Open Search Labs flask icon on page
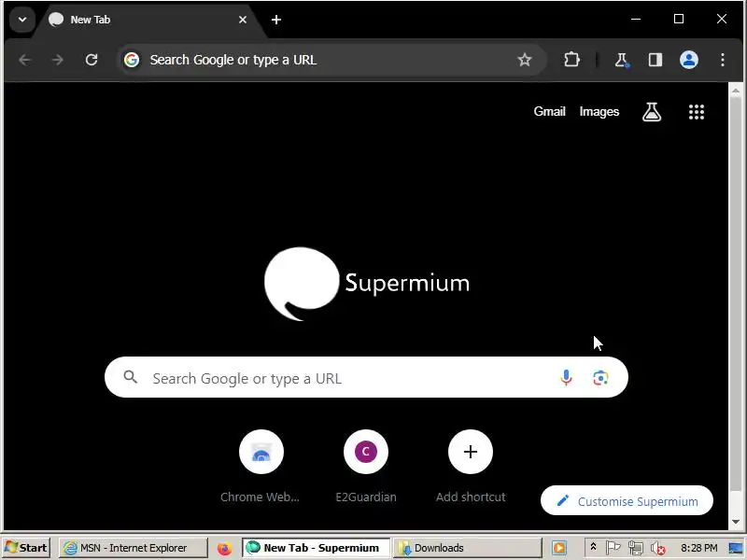This screenshot has height=560, width=747. tap(652, 112)
